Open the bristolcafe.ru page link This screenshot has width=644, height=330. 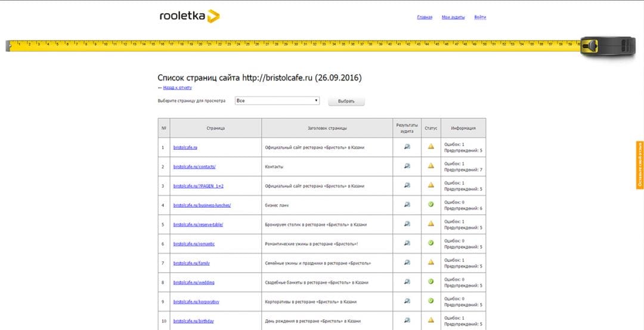click(185, 147)
